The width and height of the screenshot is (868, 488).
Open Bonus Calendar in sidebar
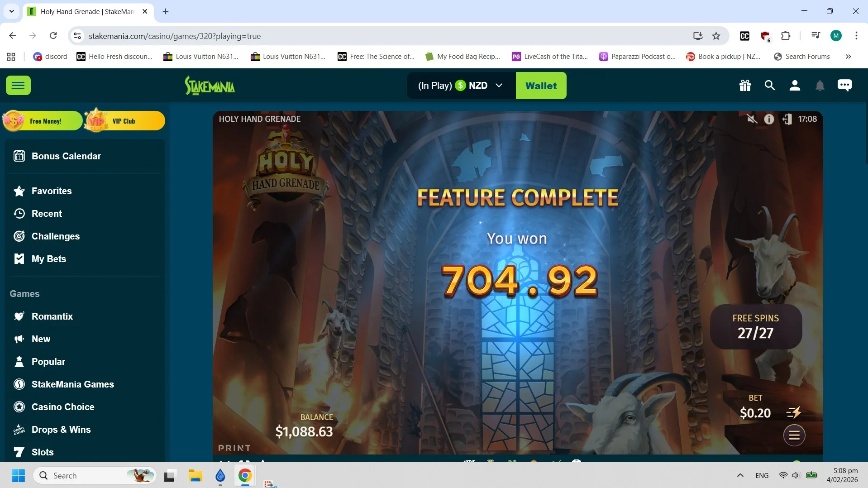pyautogui.click(x=67, y=156)
